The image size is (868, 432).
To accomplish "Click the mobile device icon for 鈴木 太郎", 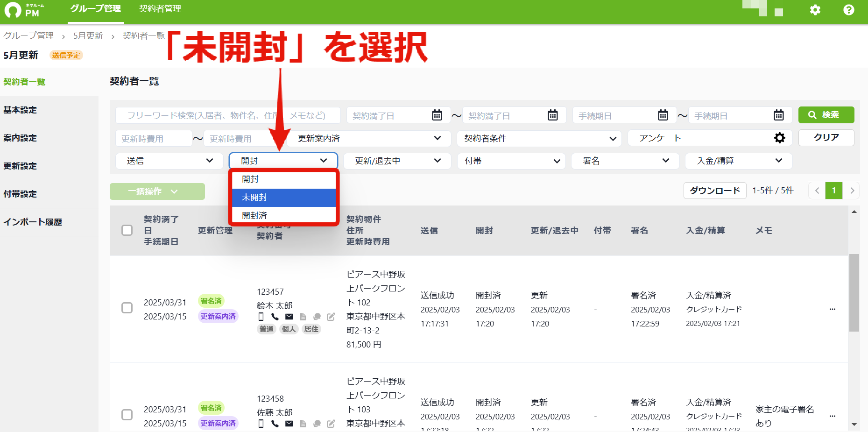I will tap(261, 317).
